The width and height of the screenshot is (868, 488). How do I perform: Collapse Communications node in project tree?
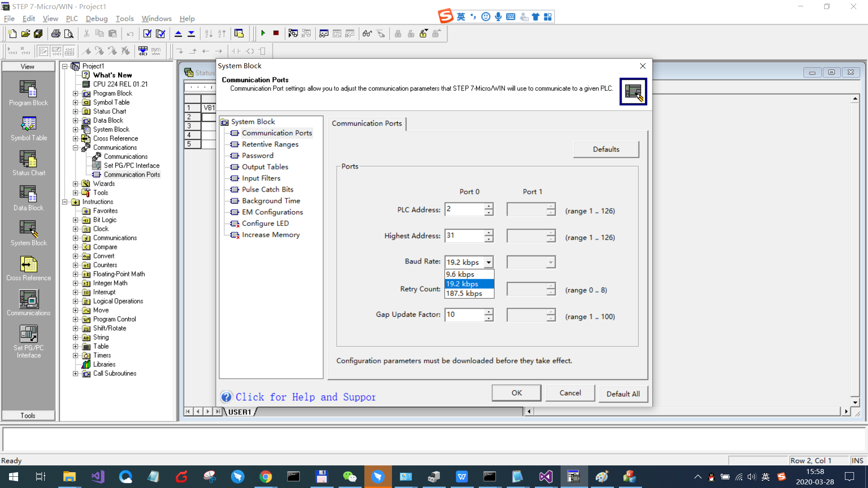75,148
